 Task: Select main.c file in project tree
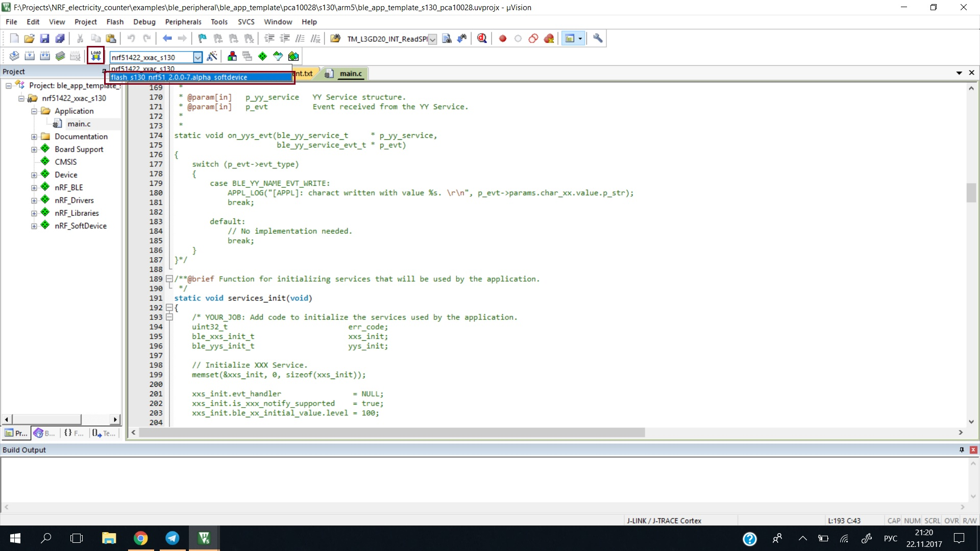point(79,124)
